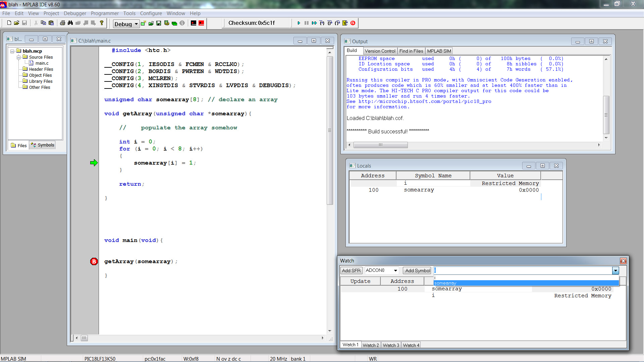This screenshot has width=644, height=362.
Task: Switch to the MPLAB SIM output tab
Action: click(x=439, y=51)
